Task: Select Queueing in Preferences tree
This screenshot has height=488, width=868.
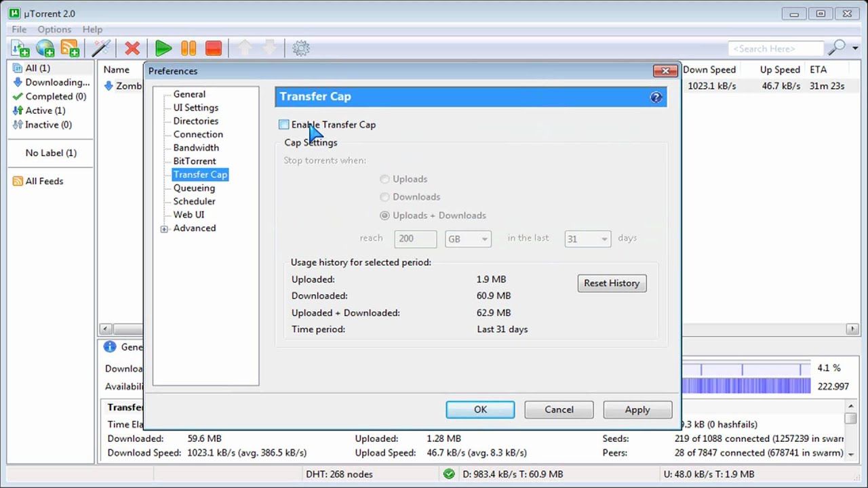Action: click(x=194, y=188)
